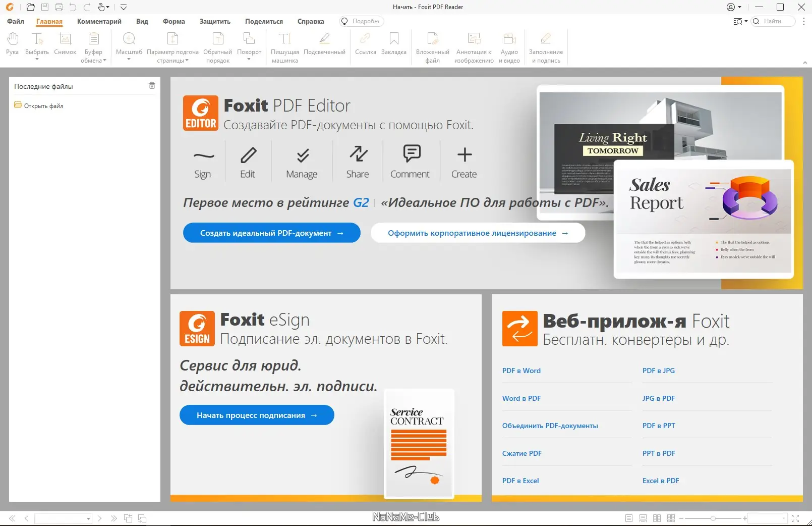Click the Открыть файл link

pyautogui.click(x=43, y=106)
